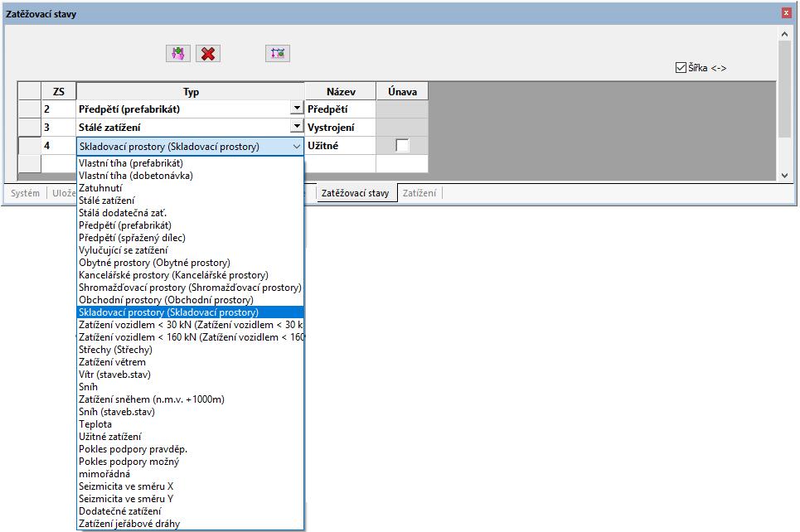The width and height of the screenshot is (800, 532).
Task: Choose Zatuhnutí in the dropdown list
Action: pos(191,188)
